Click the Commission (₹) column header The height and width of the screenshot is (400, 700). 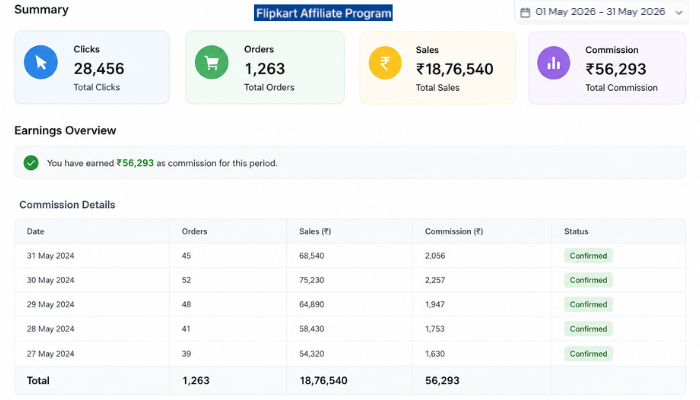[454, 231]
